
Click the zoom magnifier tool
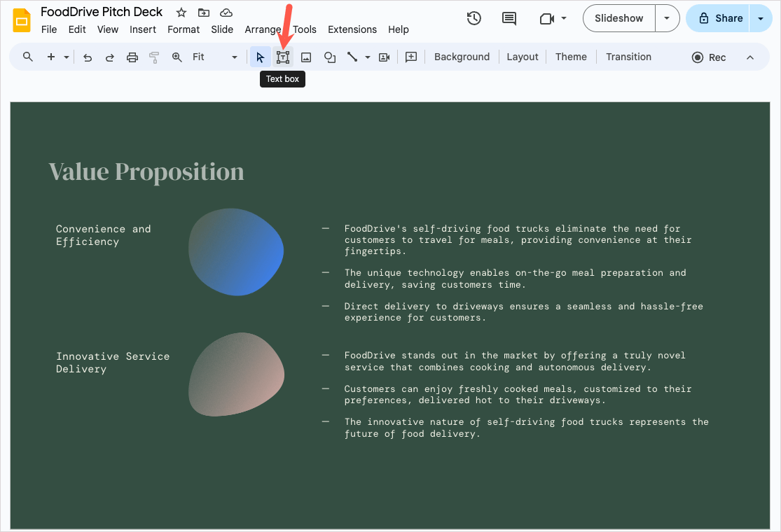(177, 57)
